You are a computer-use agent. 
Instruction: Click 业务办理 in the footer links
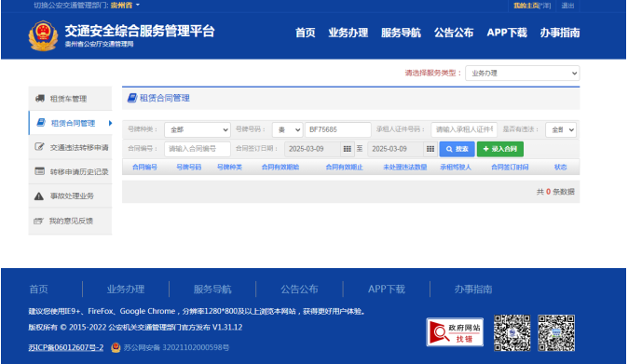click(126, 290)
